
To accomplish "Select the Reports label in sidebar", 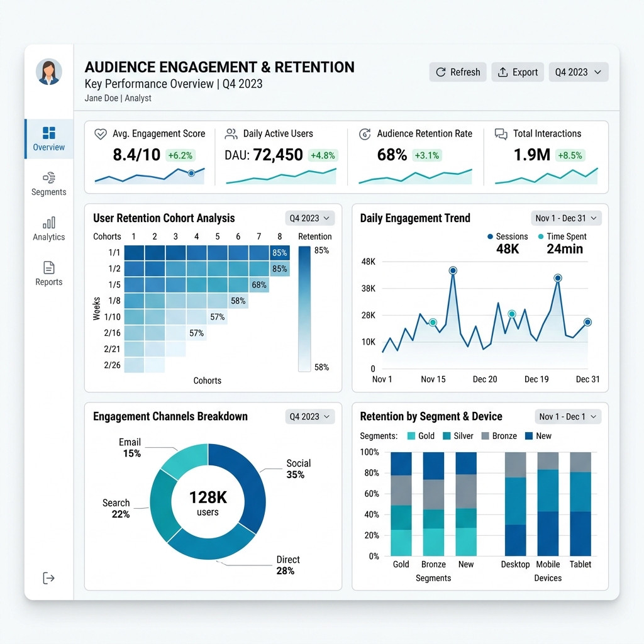I will [x=49, y=282].
